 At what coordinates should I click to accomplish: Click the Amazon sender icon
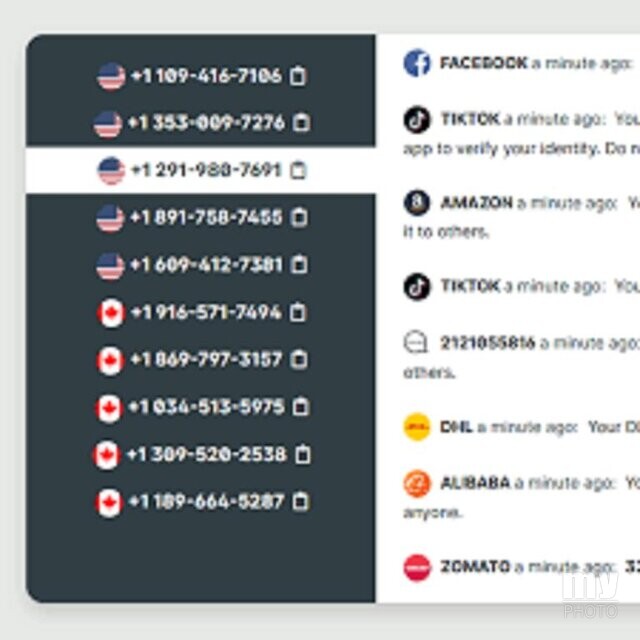[417, 202]
